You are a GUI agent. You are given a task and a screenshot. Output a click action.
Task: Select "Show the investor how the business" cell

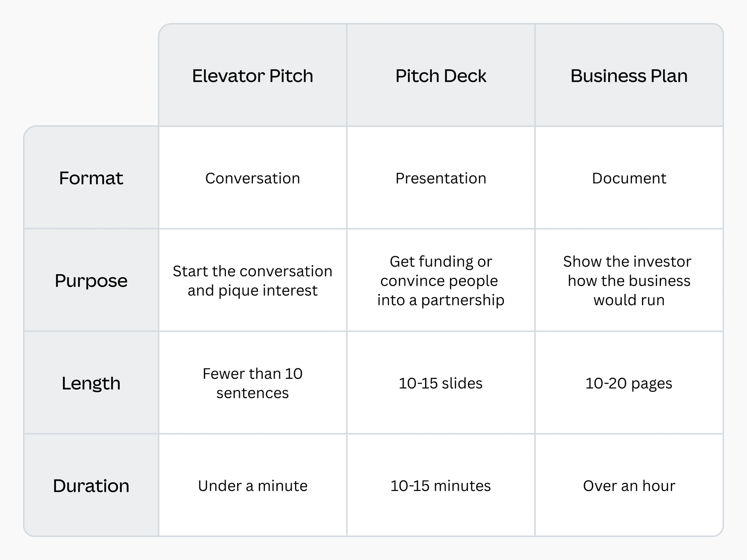click(x=629, y=281)
